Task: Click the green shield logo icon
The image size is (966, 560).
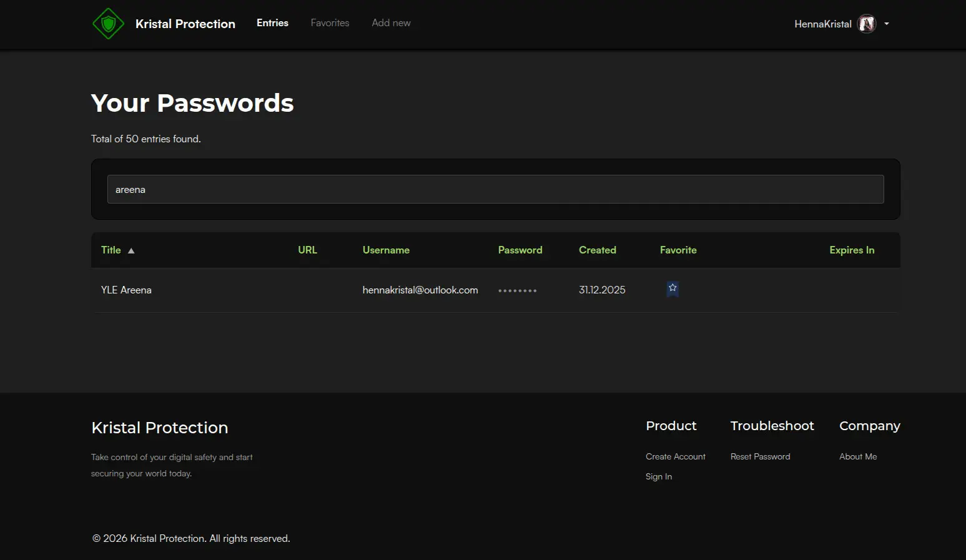Action: pyautogui.click(x=109, y=24)
